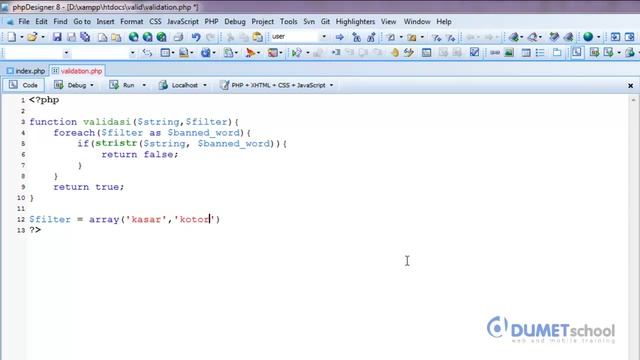Click the blue checkmark box icon
Image resolution: width=640 pixels, height=360 pixels.
tap(474, 53)
